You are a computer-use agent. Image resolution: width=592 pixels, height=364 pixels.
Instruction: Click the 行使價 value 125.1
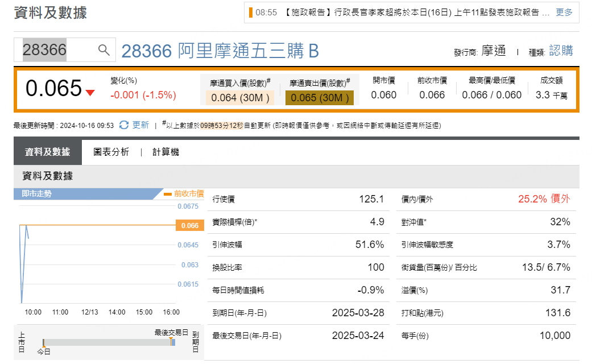(x=371, y=199)
